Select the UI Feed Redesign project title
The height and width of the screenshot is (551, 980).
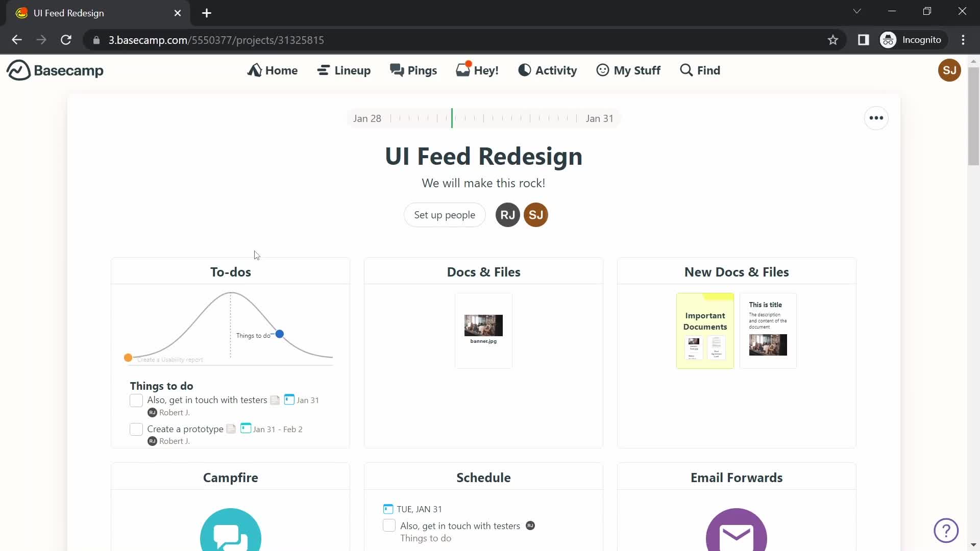point(483,156)
